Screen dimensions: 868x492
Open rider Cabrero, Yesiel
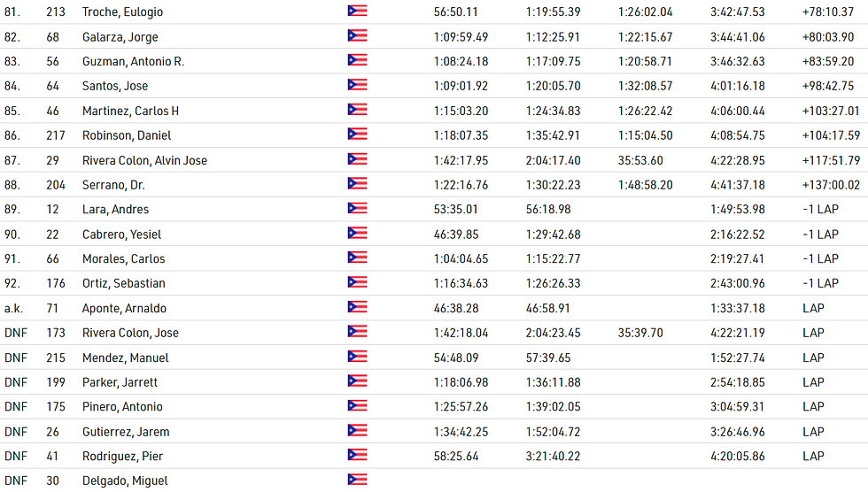click(121, 234)
